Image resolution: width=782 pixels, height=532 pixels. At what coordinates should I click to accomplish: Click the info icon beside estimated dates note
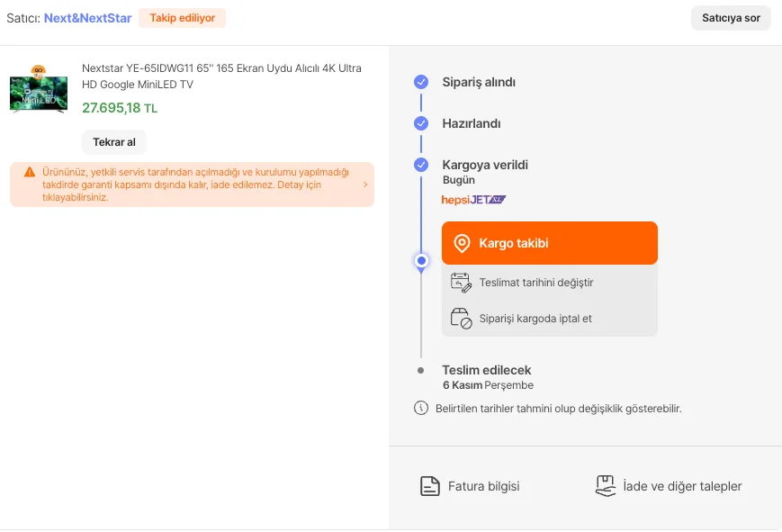pyautogui.click(x=421, y=408)
